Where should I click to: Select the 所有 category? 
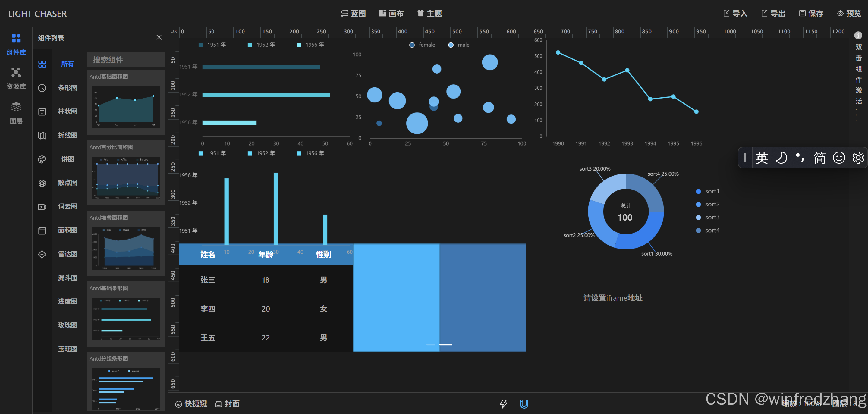click(68, 64)
